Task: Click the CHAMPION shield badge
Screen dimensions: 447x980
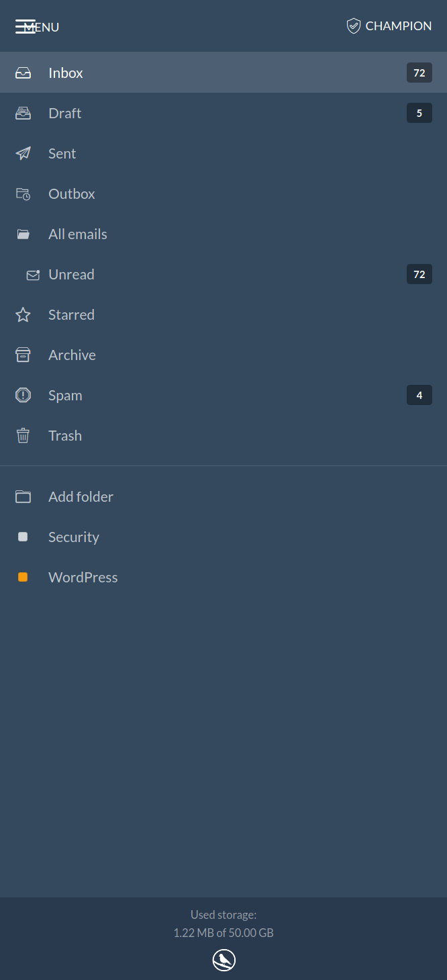Action: pos(354,26)
